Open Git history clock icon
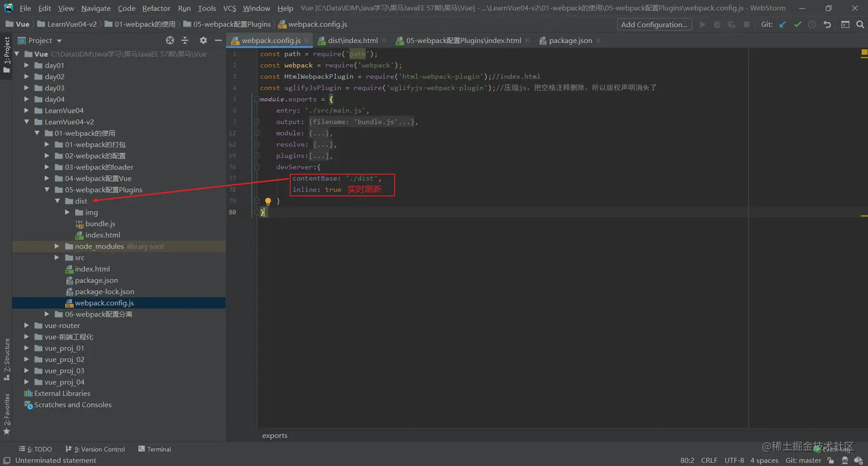868x466 pixels. (812, 25)
